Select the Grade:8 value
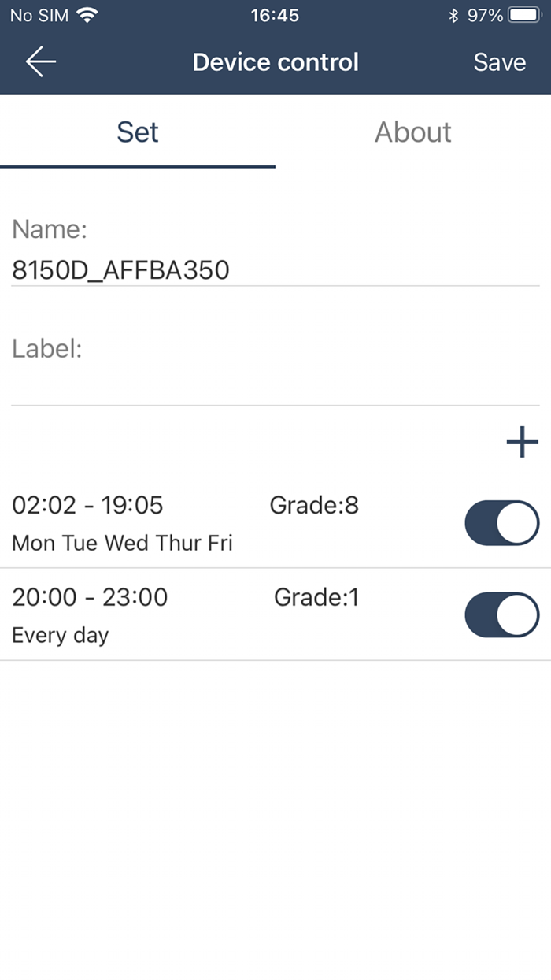This screenshot has height=980, width=551. [x=314, y=505]
